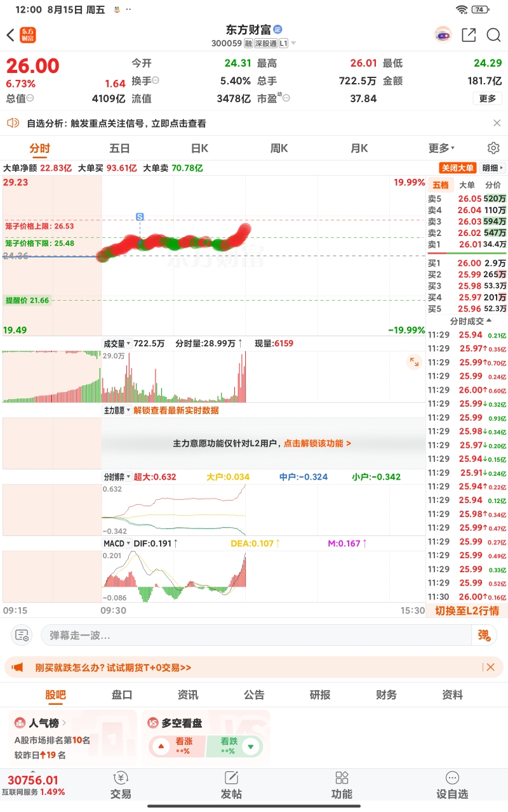Tap the back arrow icon
Screen dimensions: 508x812
pyautogui.click(x=10, y=35)
